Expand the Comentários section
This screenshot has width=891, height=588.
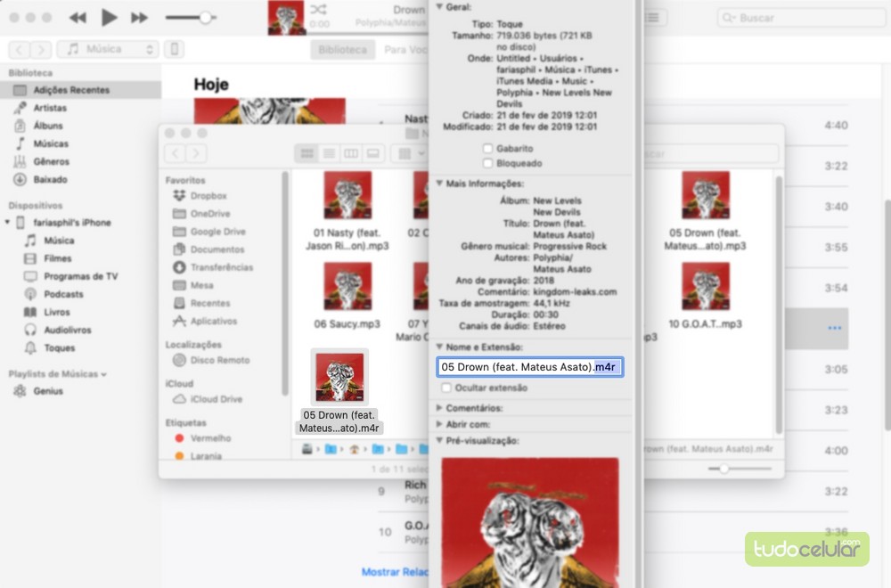(438, 408)
